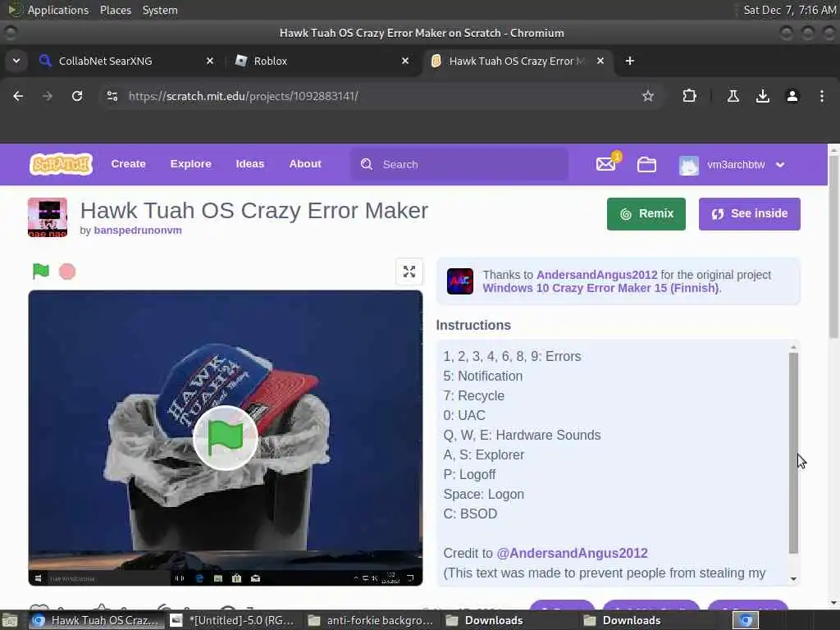The image size is (840, 630).
Task: Click the red stop button above the stage
Action: click(x=67, y=272)
